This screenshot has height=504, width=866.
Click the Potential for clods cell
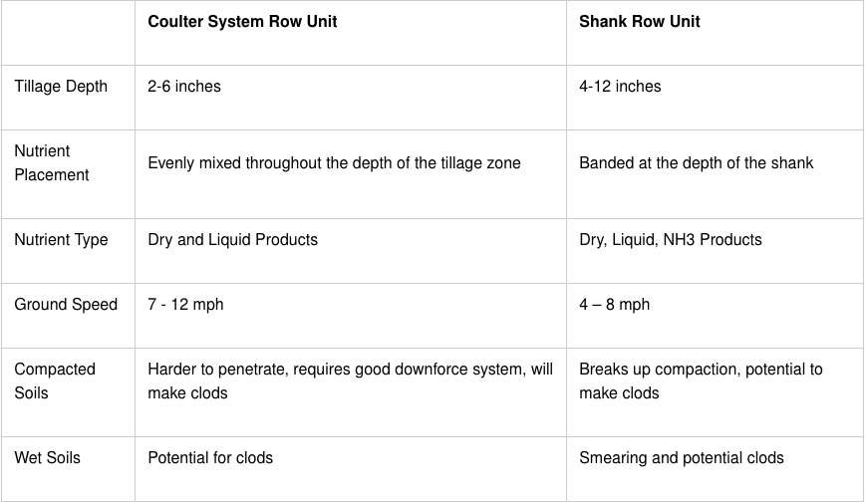[210, 457]
